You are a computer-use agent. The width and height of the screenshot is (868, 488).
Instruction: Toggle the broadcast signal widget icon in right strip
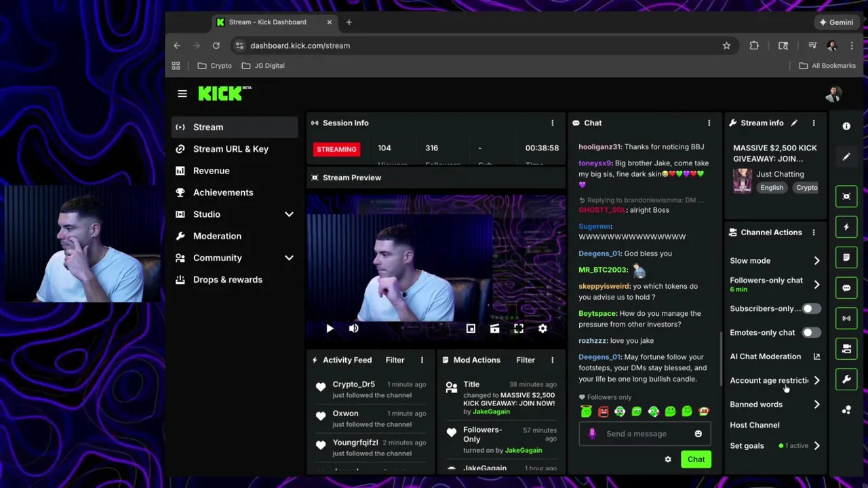coord(846,318)
